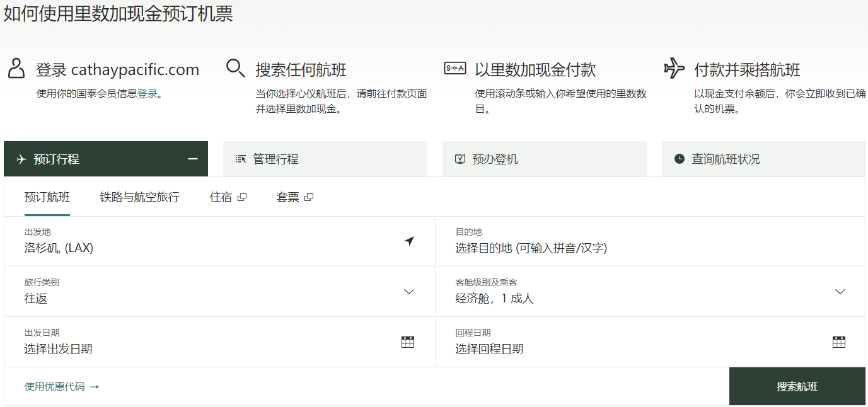
Task: Expand the 旅行类别 往返 dropdown
Action: click(x=408, y=292)
